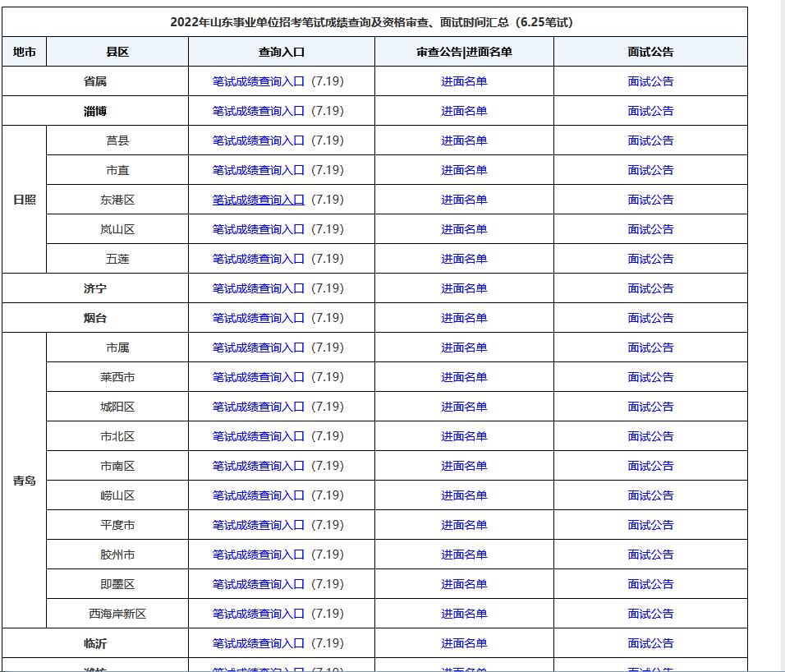Open 进面名单 link for 省属
785x672 pixels.
coord(464,81)
